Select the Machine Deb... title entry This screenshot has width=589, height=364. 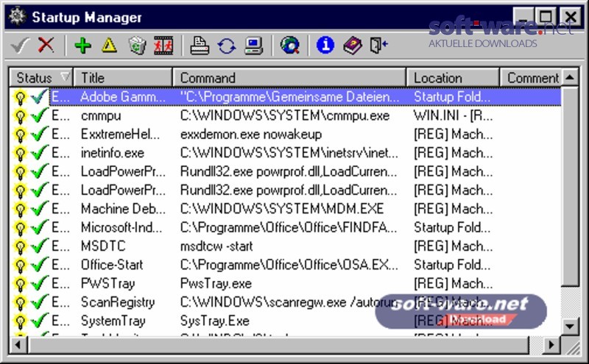pos(123,209)
